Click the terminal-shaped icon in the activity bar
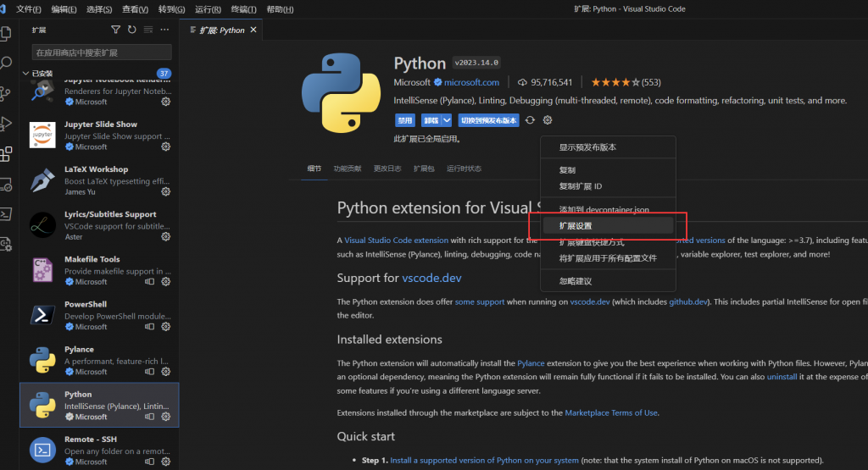The width and height of the screenshot is (868, 470). tap(6, 214)
